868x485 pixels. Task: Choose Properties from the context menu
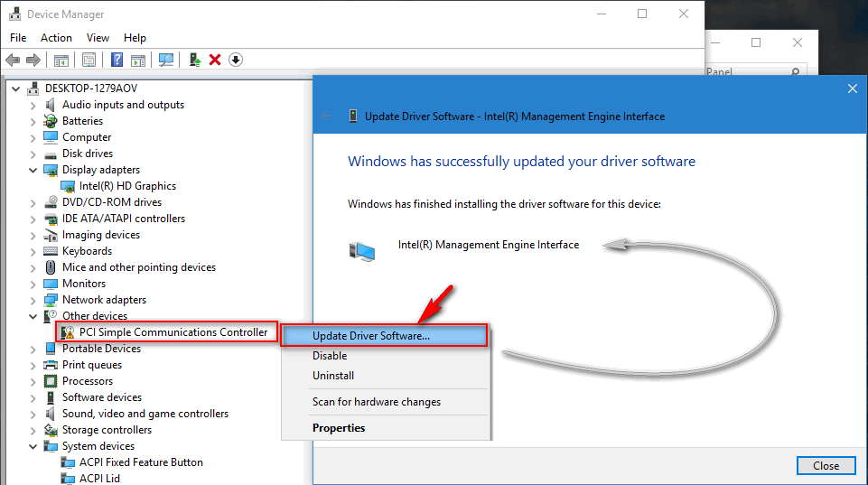pyautogui.click(x=385, y=428)
